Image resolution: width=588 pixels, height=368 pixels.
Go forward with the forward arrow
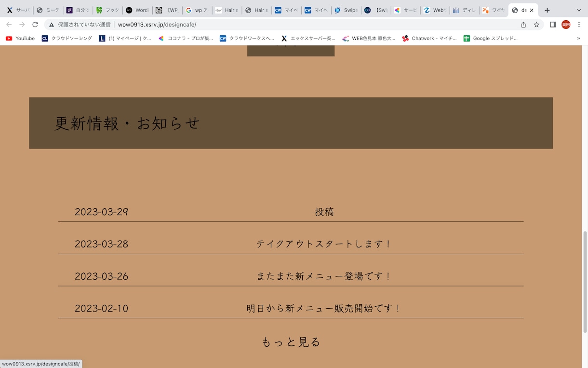pos(22,25)
